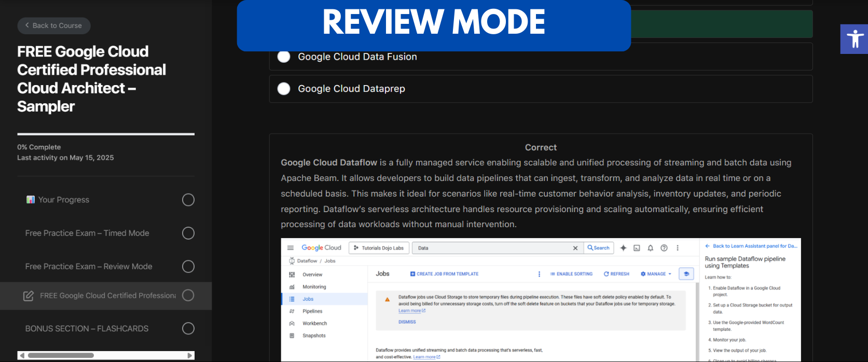
Task: Select Jobs in the Dataflow menu
Action: 325,299
